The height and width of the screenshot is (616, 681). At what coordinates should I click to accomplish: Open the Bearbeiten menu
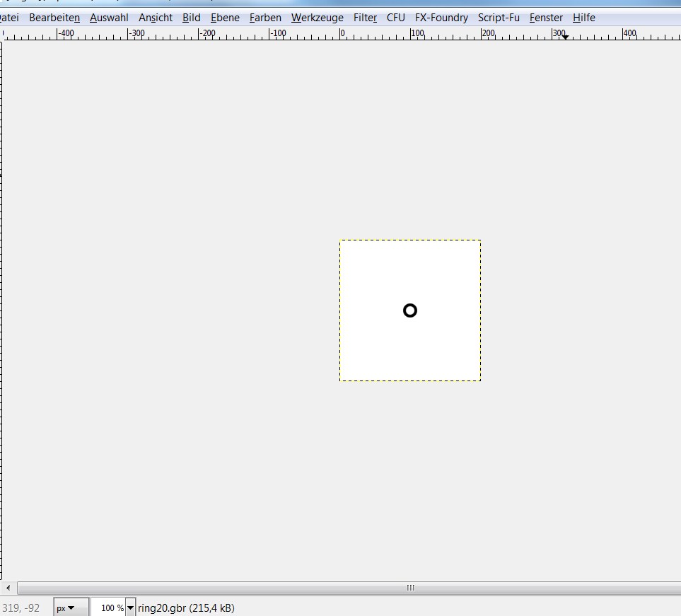tap(54, 18)
